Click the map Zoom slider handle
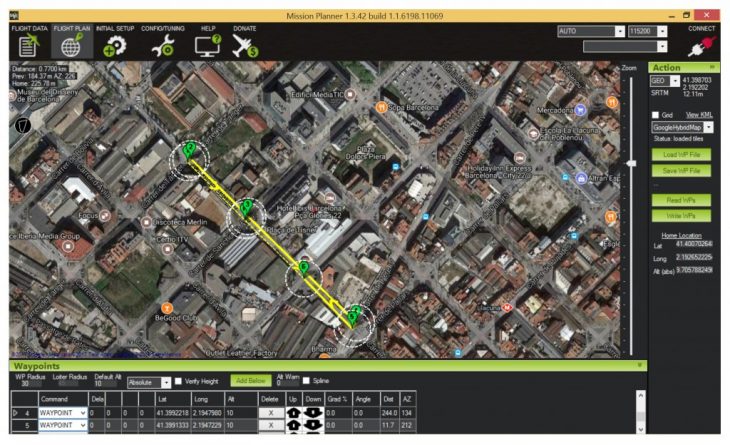 click(630, 162)
